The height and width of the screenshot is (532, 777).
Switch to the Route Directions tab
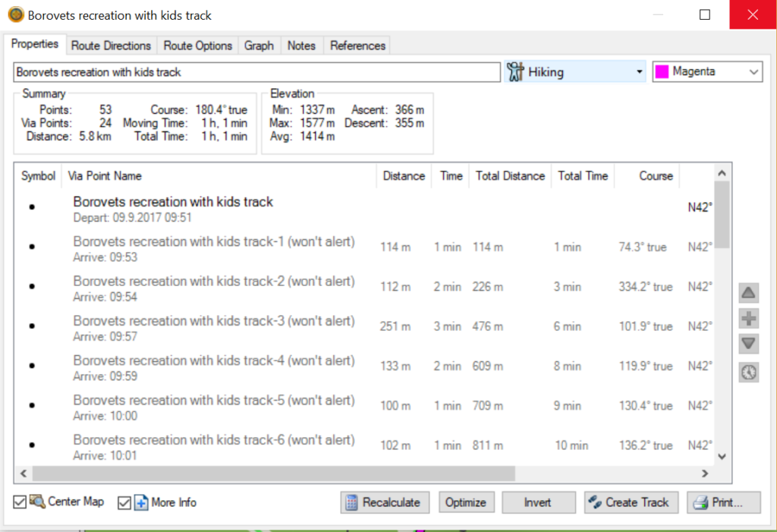coord(111,46)
